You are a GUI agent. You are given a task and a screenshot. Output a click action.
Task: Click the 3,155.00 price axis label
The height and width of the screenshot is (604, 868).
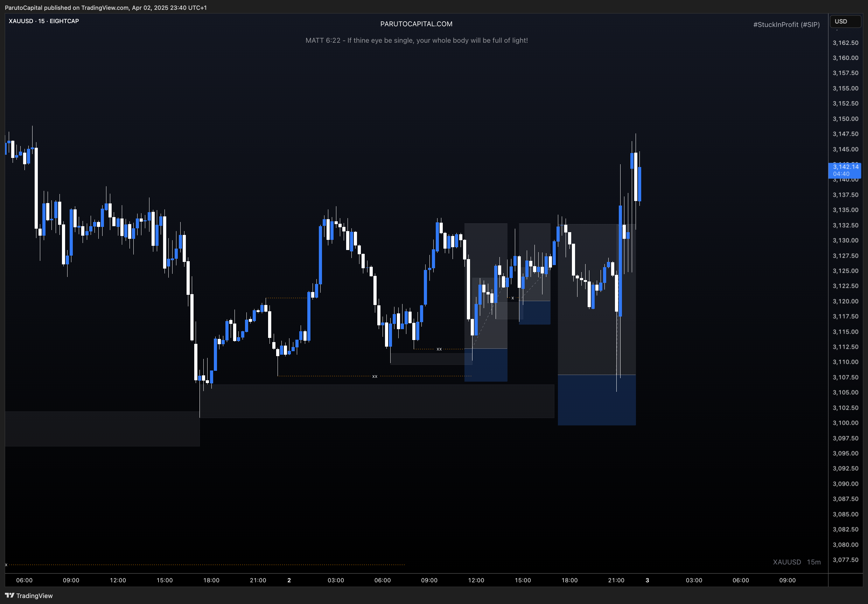(x=845, y=88)
